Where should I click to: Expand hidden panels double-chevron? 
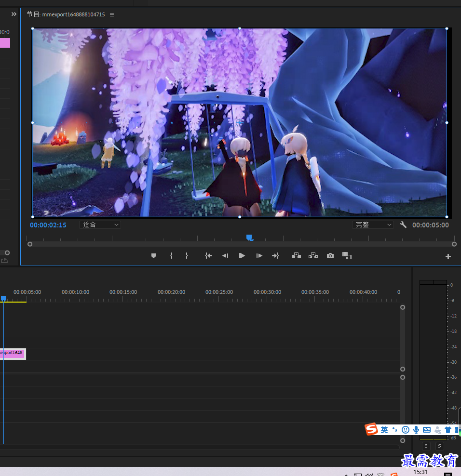tap(14, 14)
